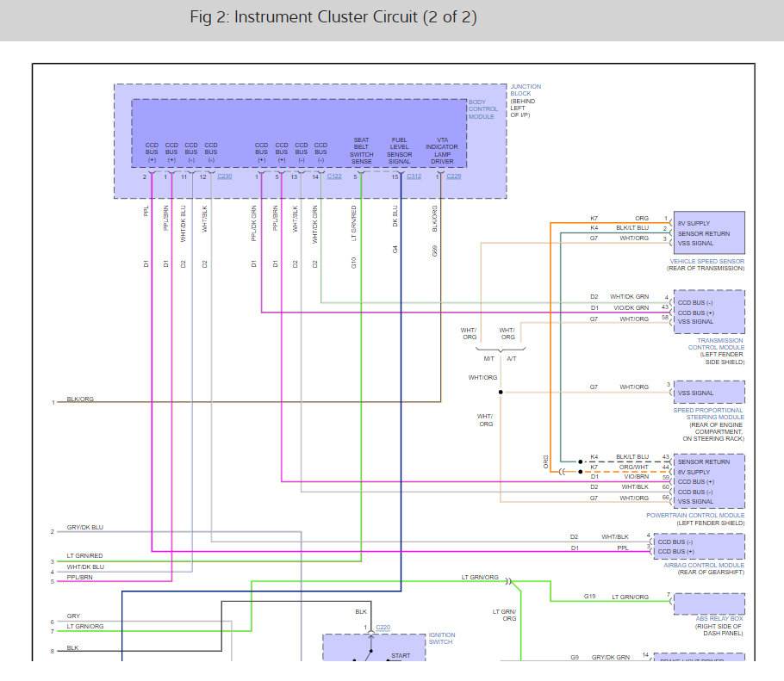This screenshot has width=784, height=681.
Task: Click the Body Control Module label
Action: click(482, 109)
